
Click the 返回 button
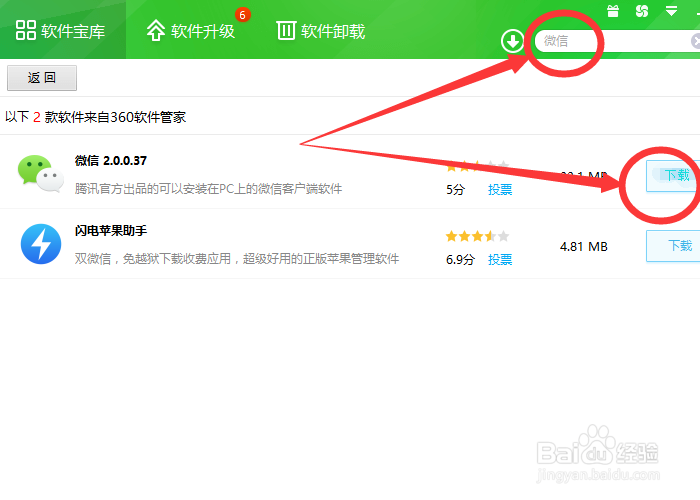[x=42, y=78]
